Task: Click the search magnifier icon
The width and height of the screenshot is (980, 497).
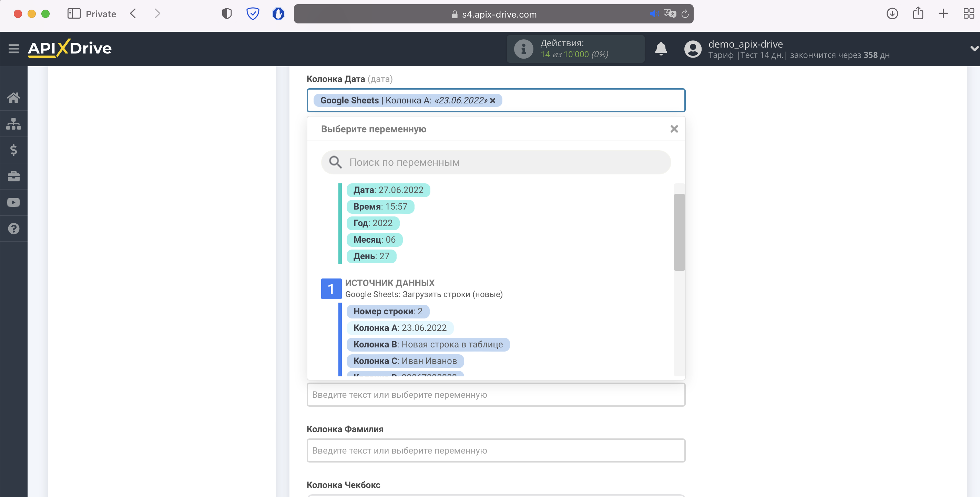Action: coord(335,162)
